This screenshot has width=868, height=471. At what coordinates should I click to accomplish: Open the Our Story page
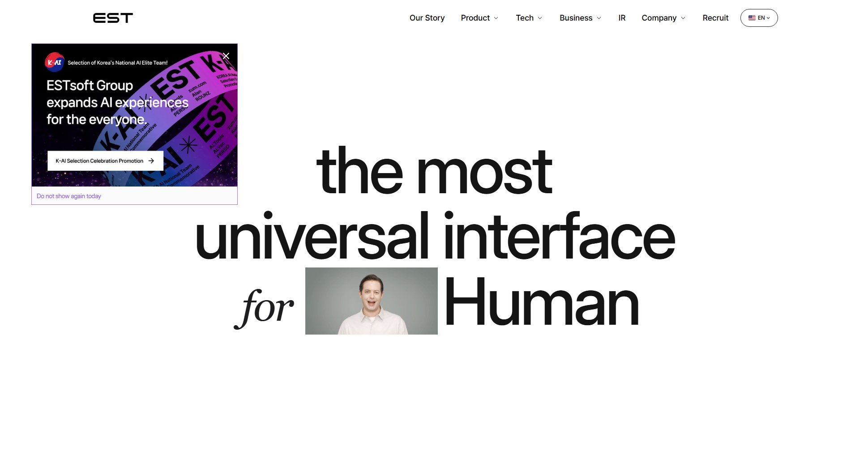pyautogui.click(x=427, y=18)
